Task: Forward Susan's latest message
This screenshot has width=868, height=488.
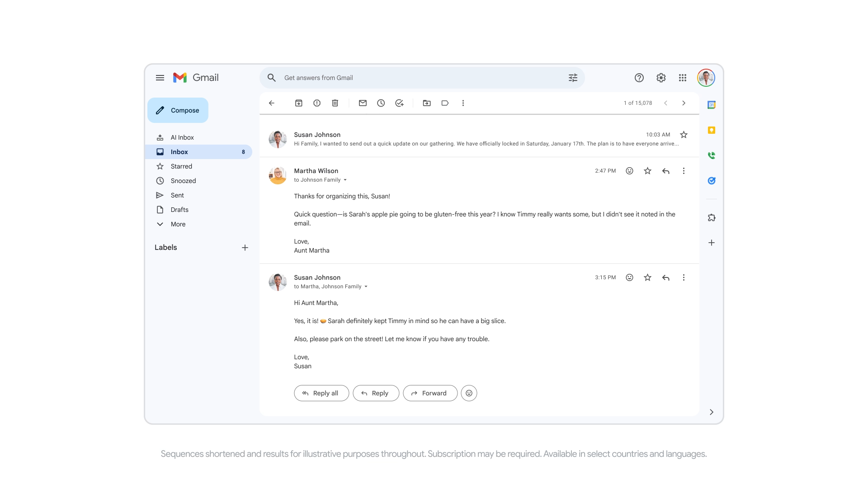Action: tap(430, 393)
